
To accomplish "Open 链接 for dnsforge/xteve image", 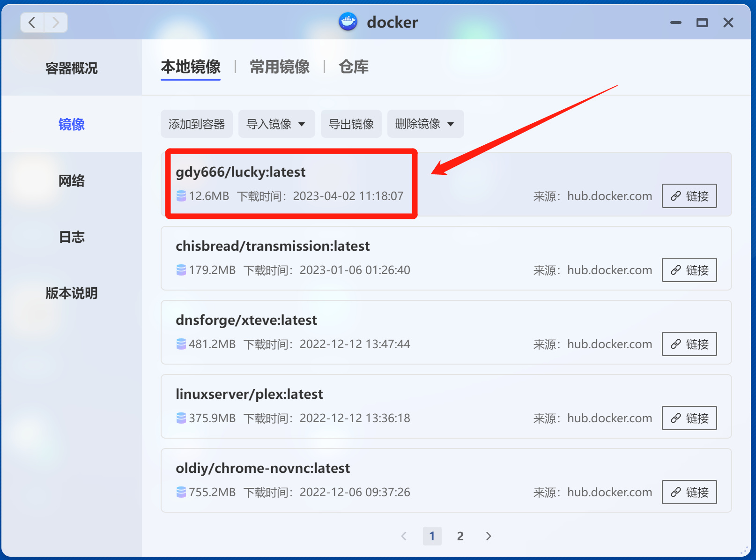I will 689,344.
